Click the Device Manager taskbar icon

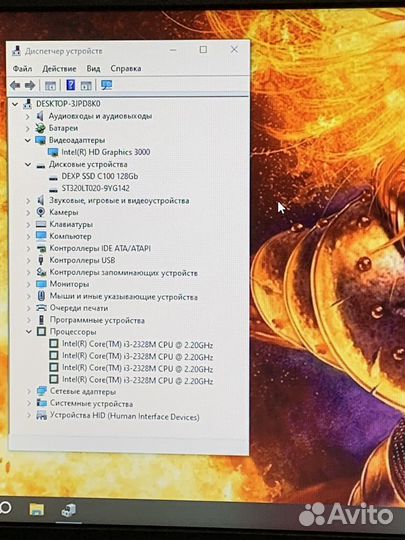[69, 510]
